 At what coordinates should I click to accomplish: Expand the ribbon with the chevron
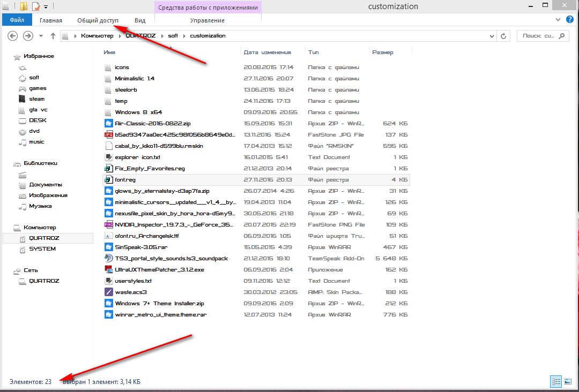coord(559,20)
